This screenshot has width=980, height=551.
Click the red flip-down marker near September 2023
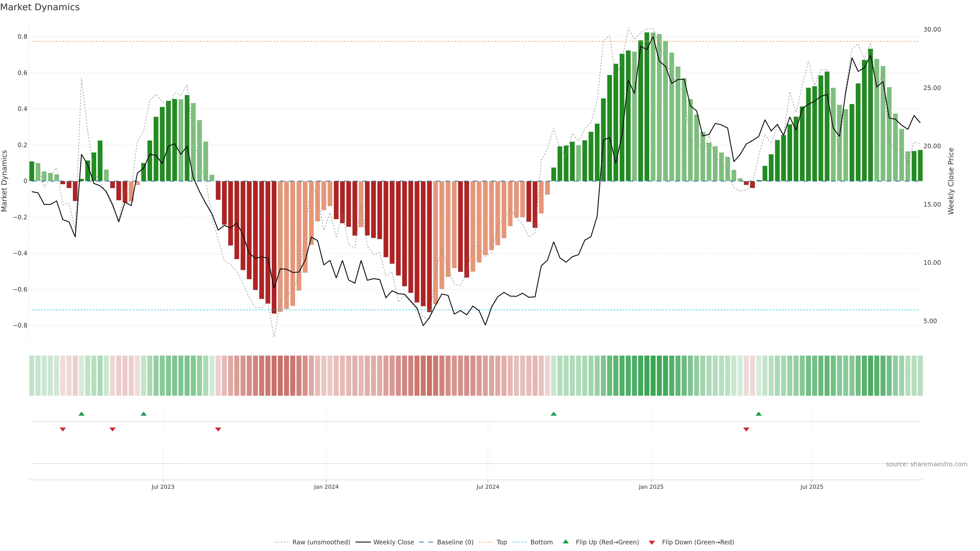pyautogui.click(x=218, y=429)
